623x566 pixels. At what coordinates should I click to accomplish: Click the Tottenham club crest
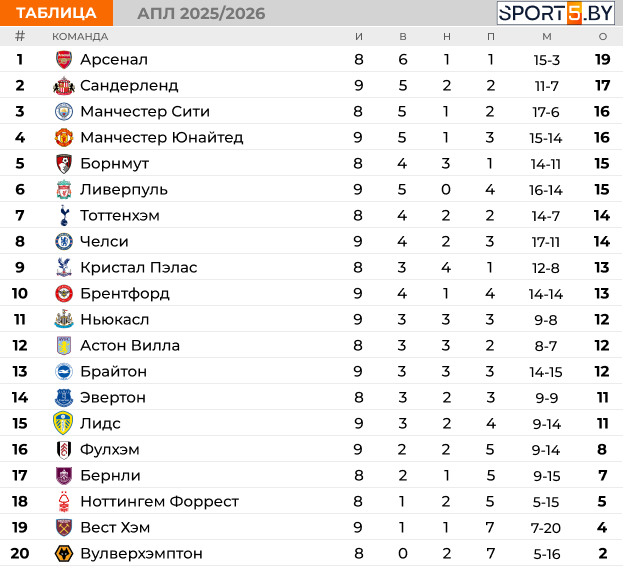click(x=64, y=215)
